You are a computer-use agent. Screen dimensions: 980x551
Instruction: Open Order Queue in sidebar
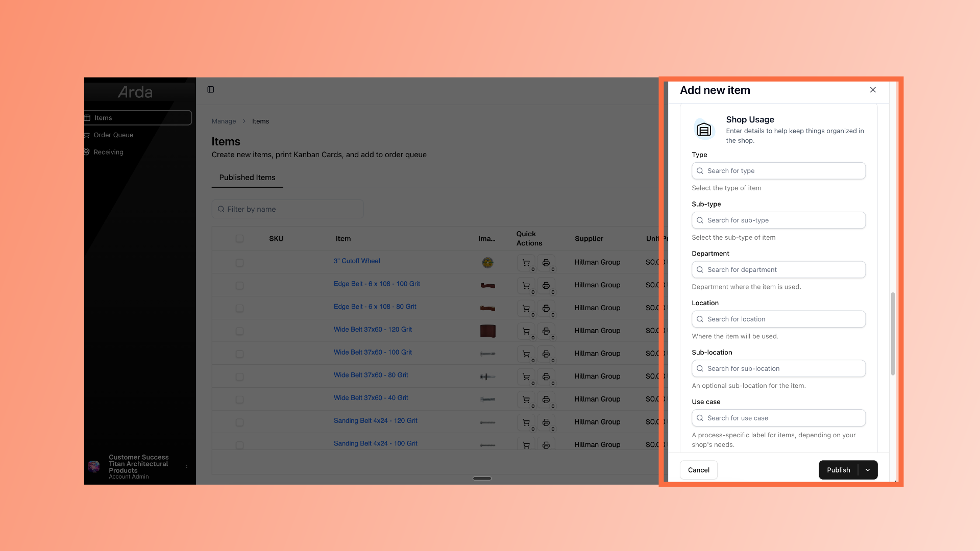[x=113, y=135]
